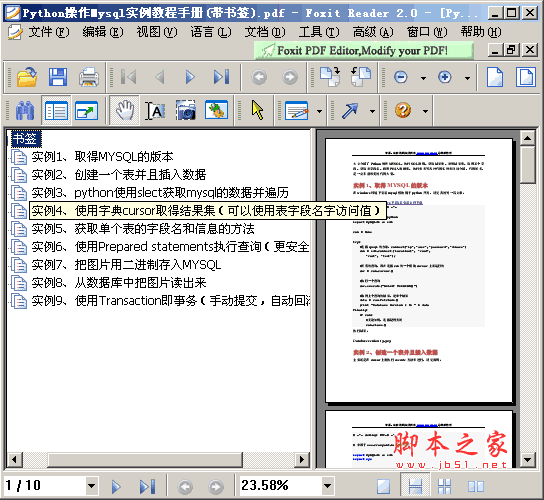The image size is (544, 500).
Task: Go to first page toolbar icon
Action: click(x=128, y=77)
